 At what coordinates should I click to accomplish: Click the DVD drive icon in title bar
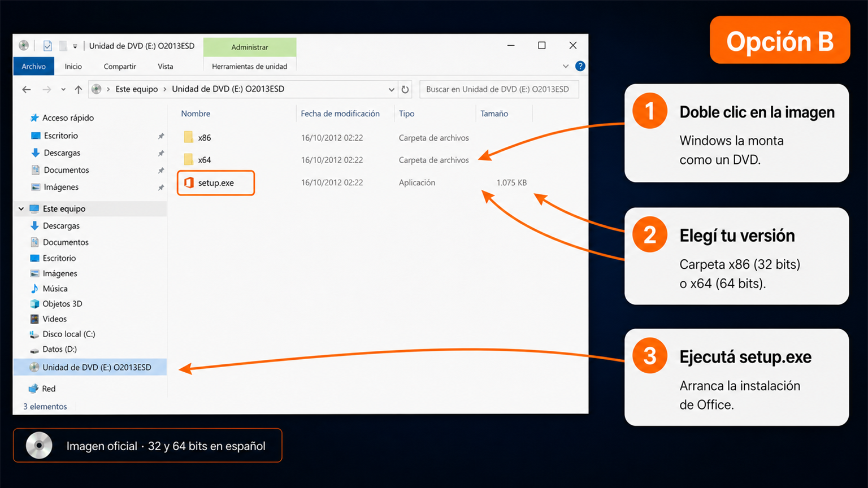click(x=24, y=45)
